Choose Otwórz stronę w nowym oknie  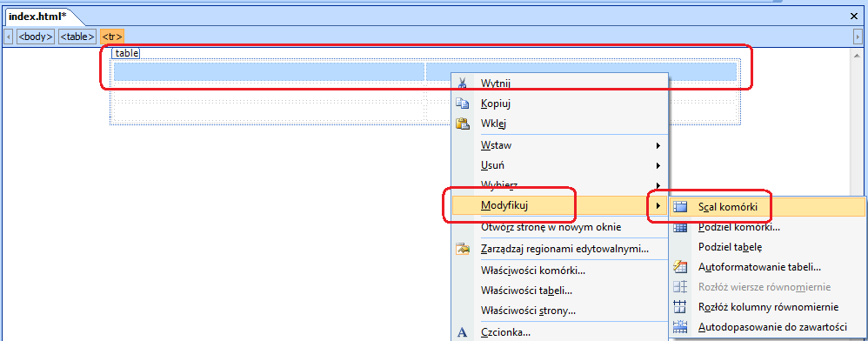click(560, 226)
